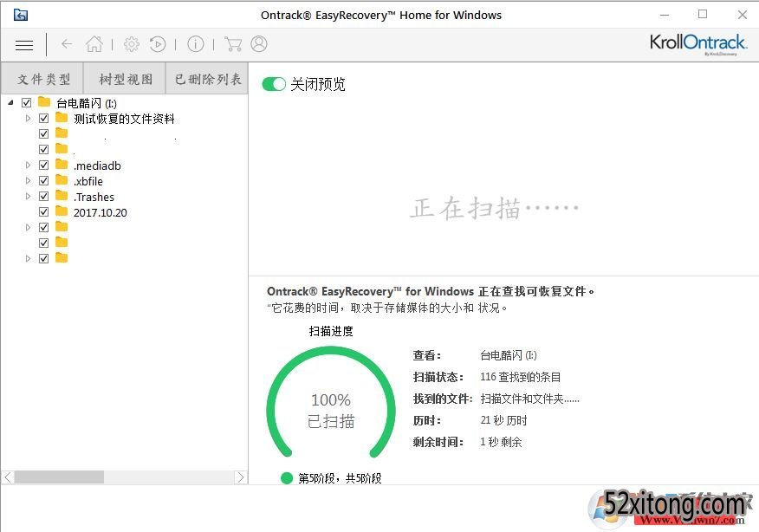Click the tree panel horizontal scrollbar thumb
Viewport: 759px width, 532px height.
59,477
